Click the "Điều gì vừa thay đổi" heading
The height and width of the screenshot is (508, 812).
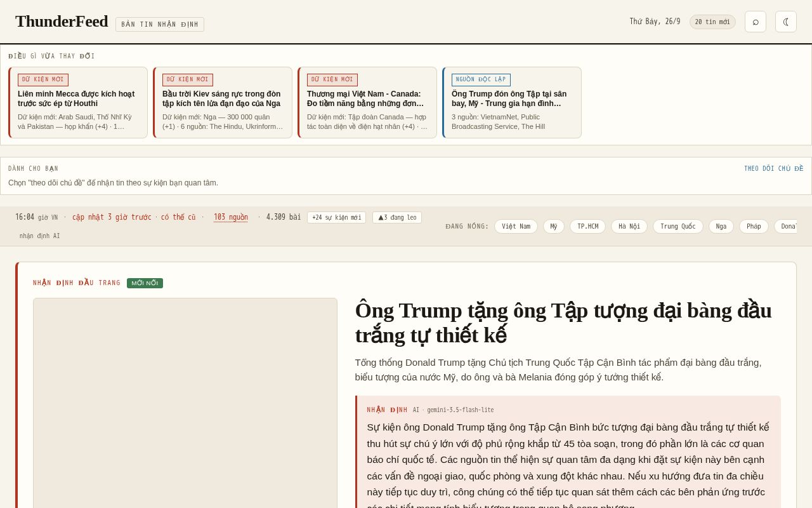51,57
